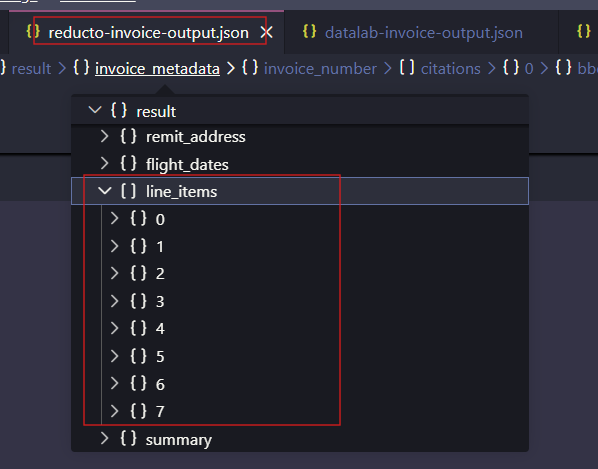Expand line_items entry 5
This screenshot has width=598, height=469.
(114, 356)
